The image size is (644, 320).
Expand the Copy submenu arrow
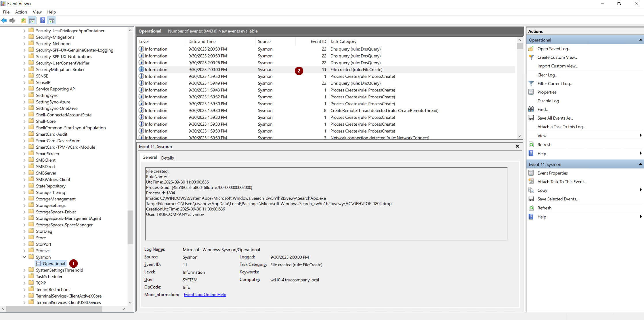(x=640, y=190)
